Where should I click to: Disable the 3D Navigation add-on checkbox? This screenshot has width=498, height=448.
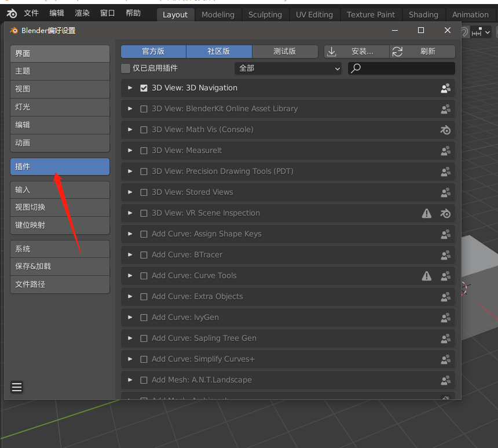(x=144, y=88)
